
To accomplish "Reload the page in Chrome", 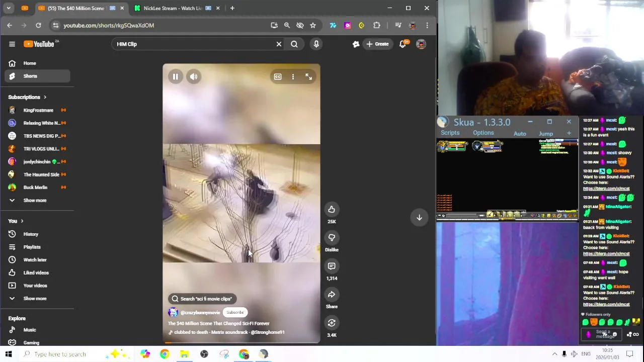I will (x=38, y=25).
